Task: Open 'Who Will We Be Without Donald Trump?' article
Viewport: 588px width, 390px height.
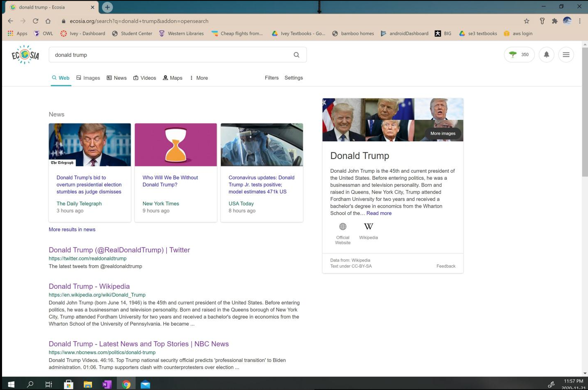Action: pyautogui.click(x=170, y=181)
